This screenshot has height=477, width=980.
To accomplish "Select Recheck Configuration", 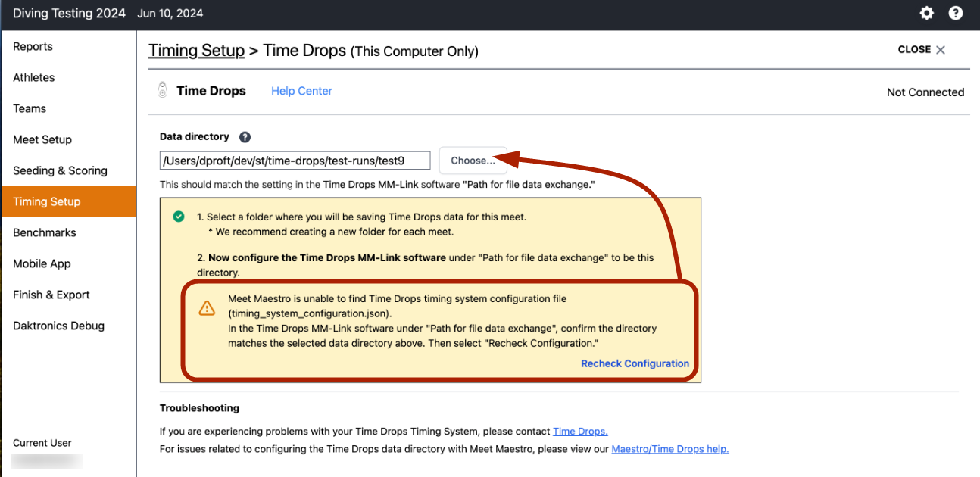I will (x=635, y=363).
